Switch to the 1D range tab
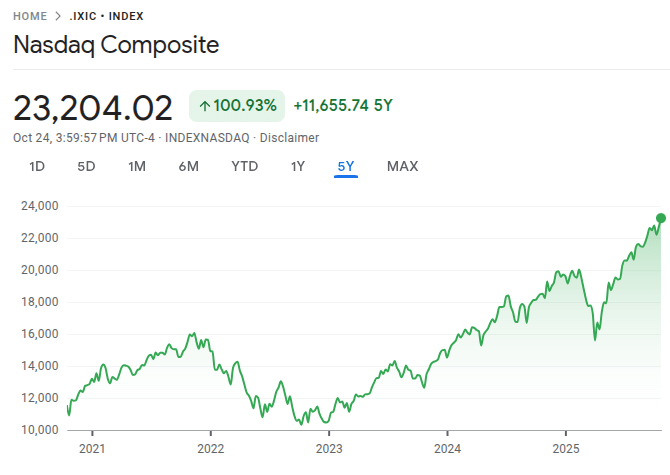The image size is (670, 475). (37, 166)
